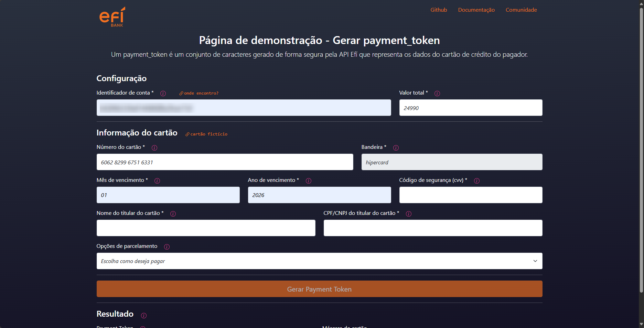Open info icon next to Identificador de conta
644x328 pixels.
(163, 94)
